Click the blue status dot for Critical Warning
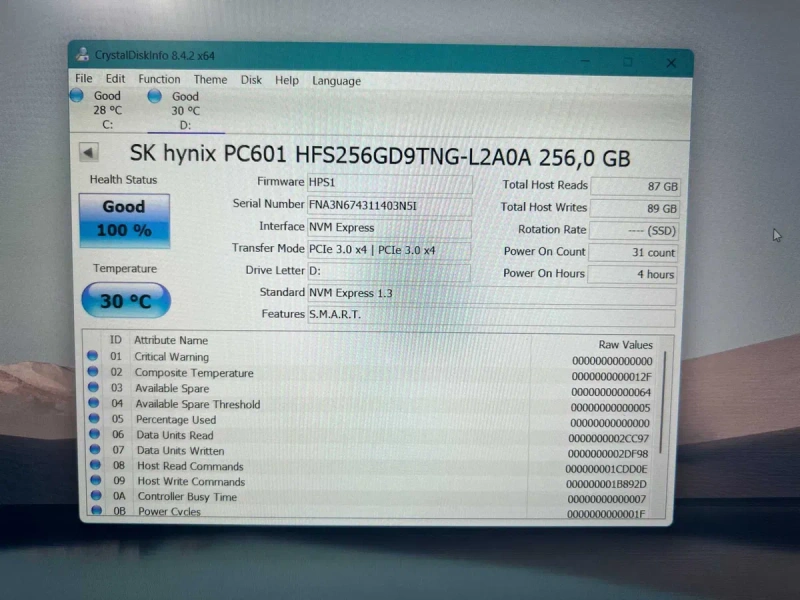 (92, 355)
